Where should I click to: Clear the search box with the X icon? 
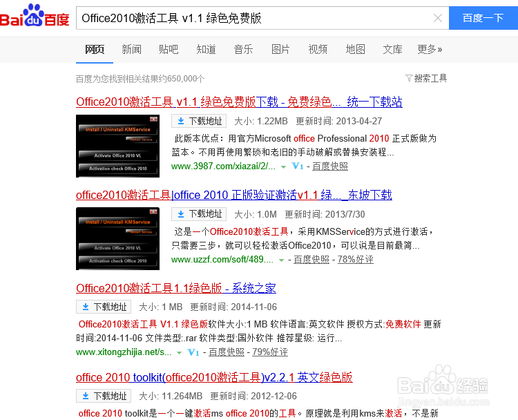point(438,18)
